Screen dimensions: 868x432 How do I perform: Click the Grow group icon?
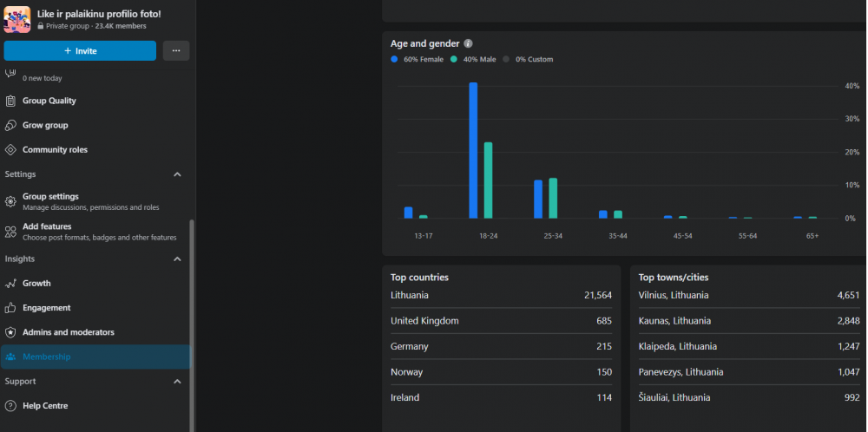[x=10, y=126]
